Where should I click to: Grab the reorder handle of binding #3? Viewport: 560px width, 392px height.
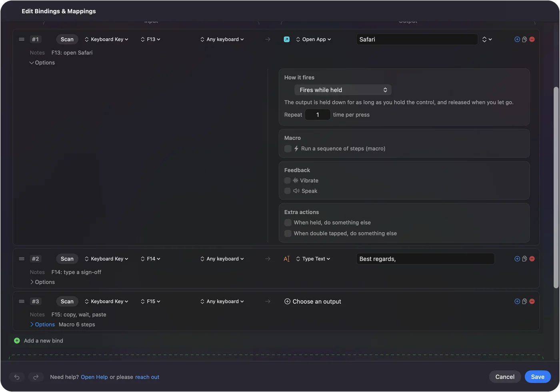point(22,301)
